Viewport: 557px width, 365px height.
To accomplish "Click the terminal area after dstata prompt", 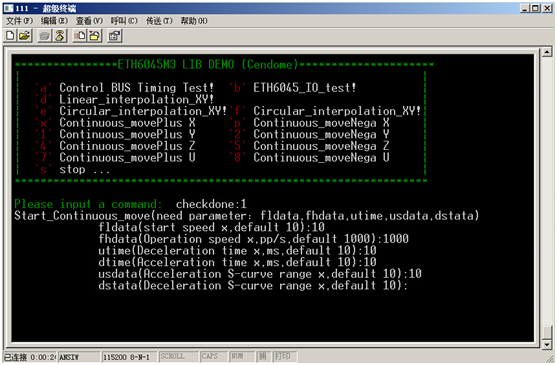I will (x=413, y=286).
